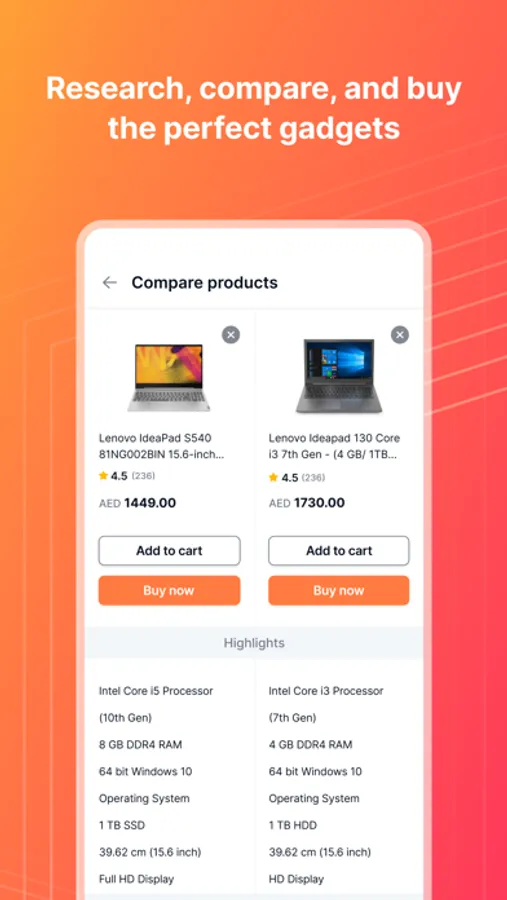Remove Lenovo Ideapad 130 from comparison
Screen dimensions: 507x900
(x=400, y=335)
